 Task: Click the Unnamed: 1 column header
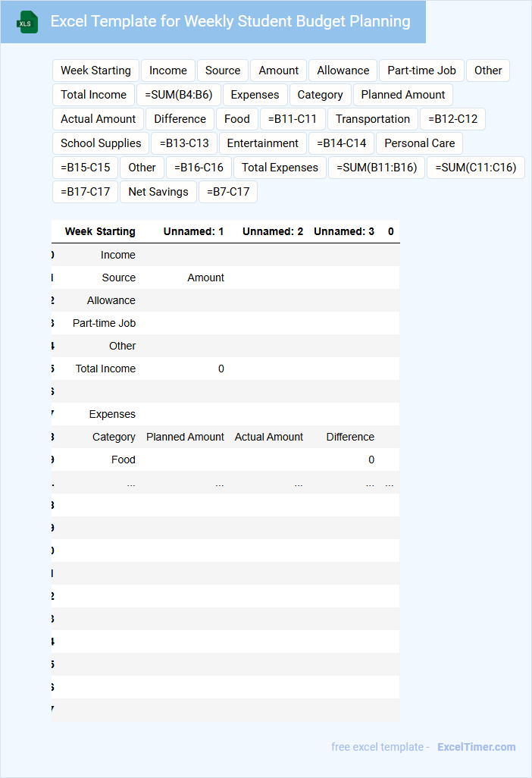[194, 232]
